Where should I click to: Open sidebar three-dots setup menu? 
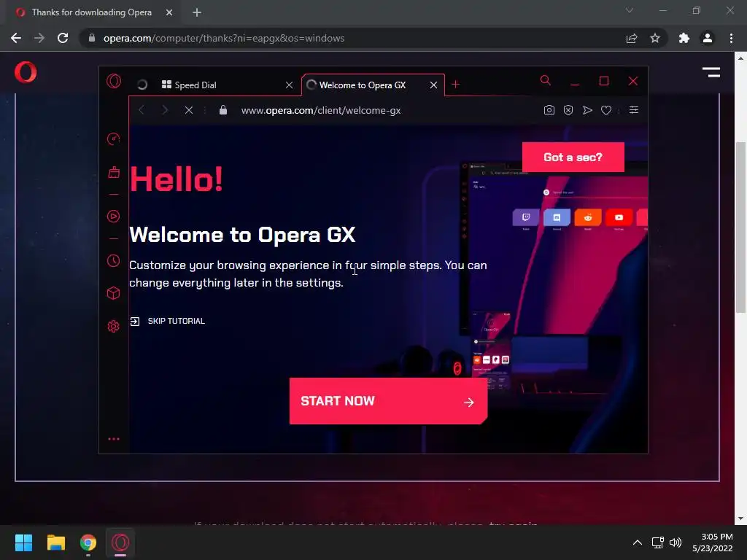click(113, 439)
